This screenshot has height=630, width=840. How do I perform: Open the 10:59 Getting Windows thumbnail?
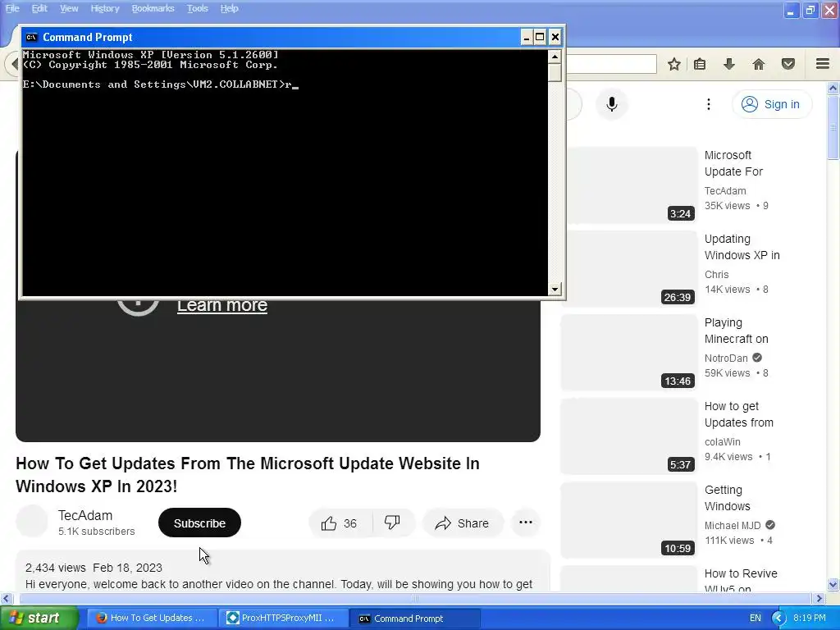click(x=628, y=519)
